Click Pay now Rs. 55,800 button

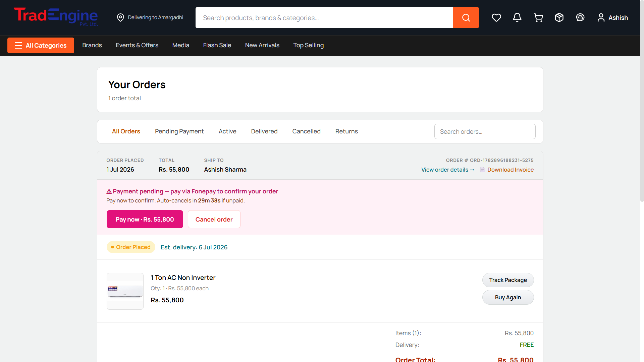(145, 219)
